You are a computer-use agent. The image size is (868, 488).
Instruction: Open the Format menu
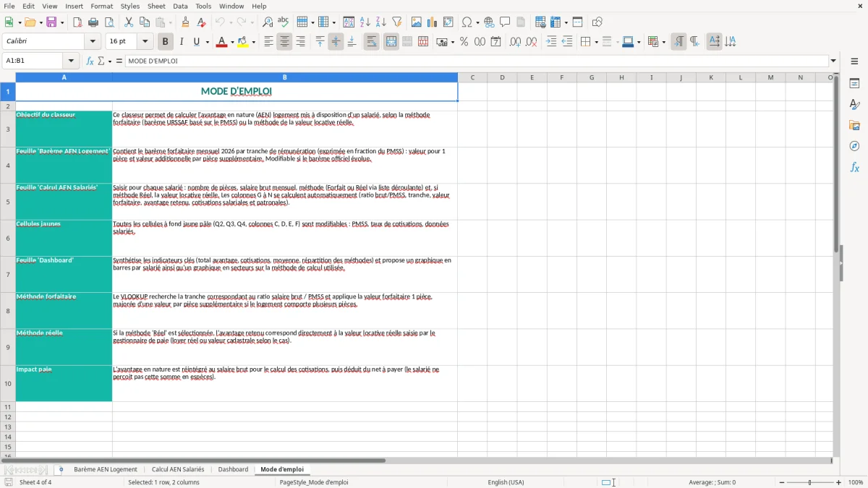[102, 6]
